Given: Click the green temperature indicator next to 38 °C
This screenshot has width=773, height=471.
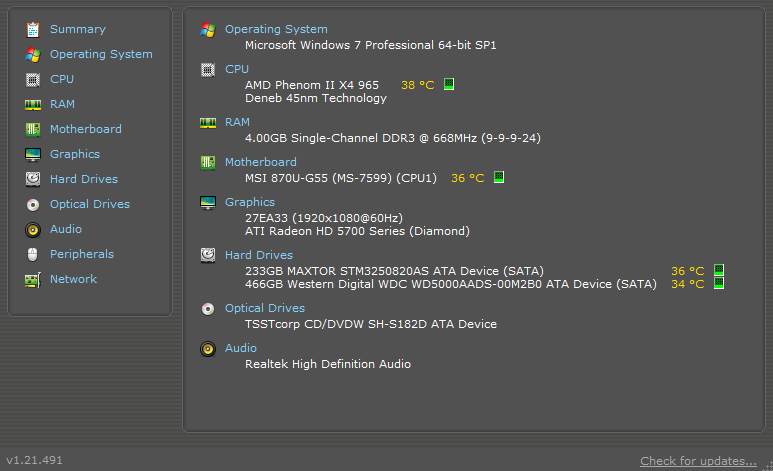Looking at the screenshot, I should point(449,84).
